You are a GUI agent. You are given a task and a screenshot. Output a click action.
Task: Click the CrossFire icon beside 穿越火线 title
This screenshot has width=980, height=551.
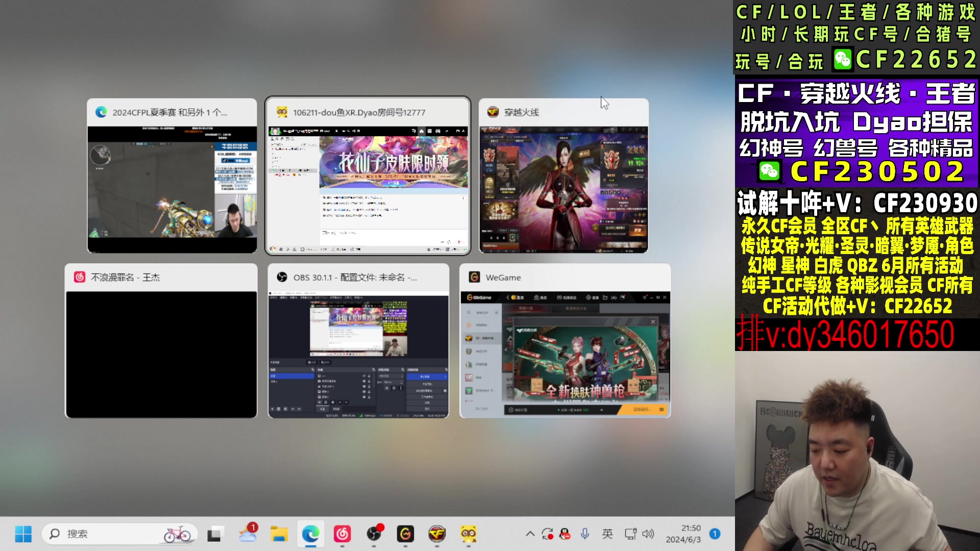coord(493,112)
